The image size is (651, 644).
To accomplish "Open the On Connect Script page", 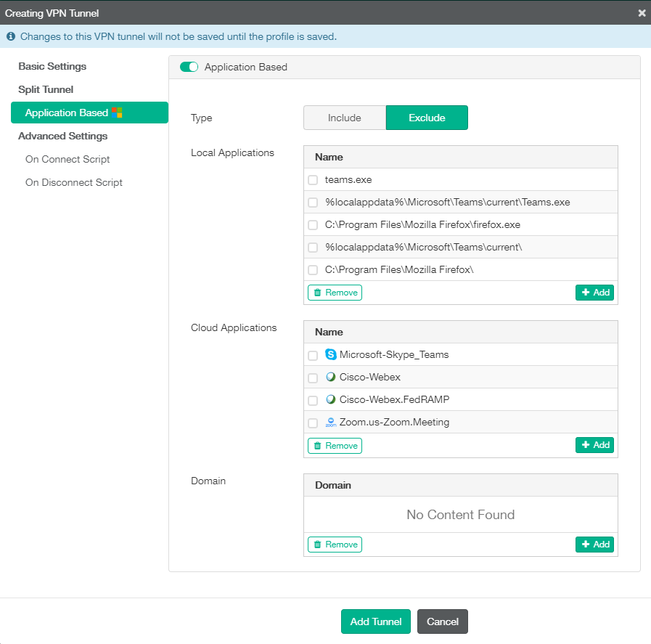I will pyautogui.click(x=67, y=159).
